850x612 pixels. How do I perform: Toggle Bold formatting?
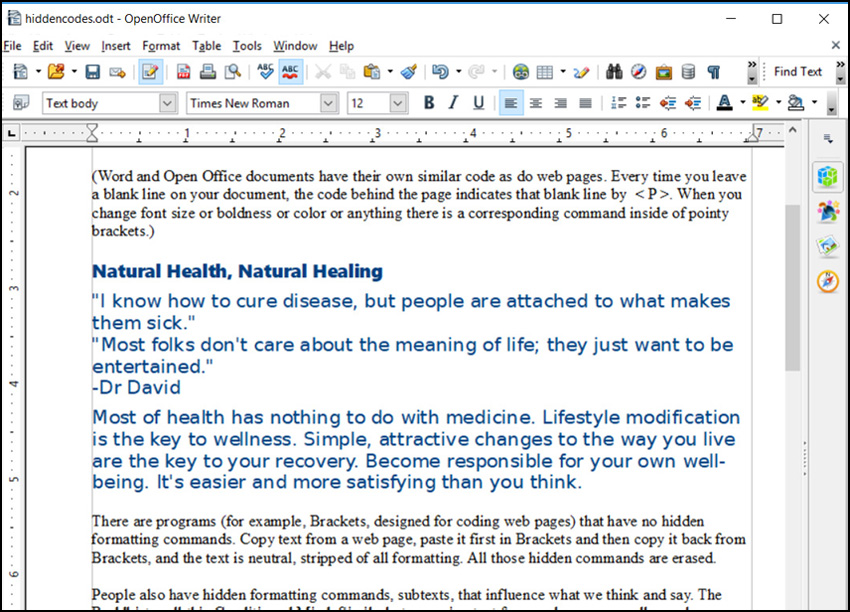click(429, 102)
